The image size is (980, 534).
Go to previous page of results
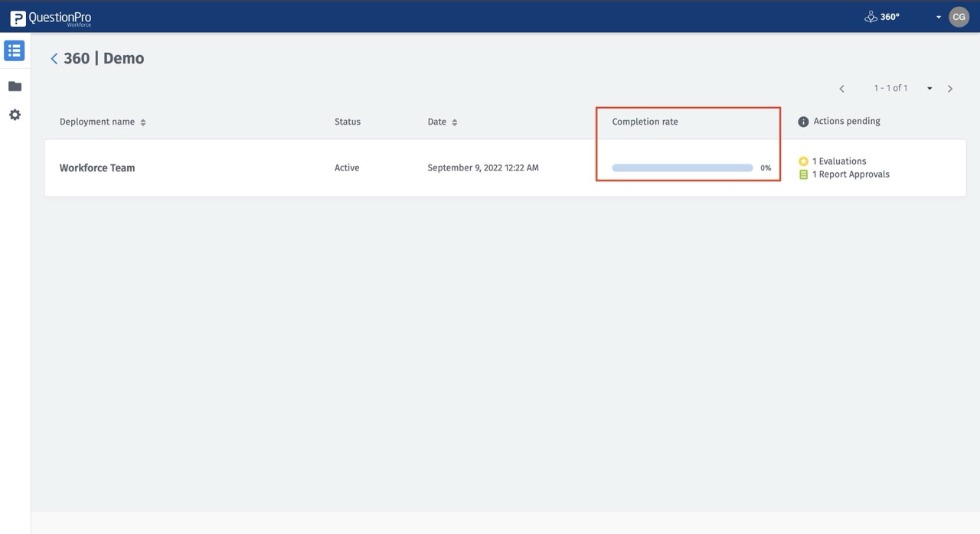841,89
